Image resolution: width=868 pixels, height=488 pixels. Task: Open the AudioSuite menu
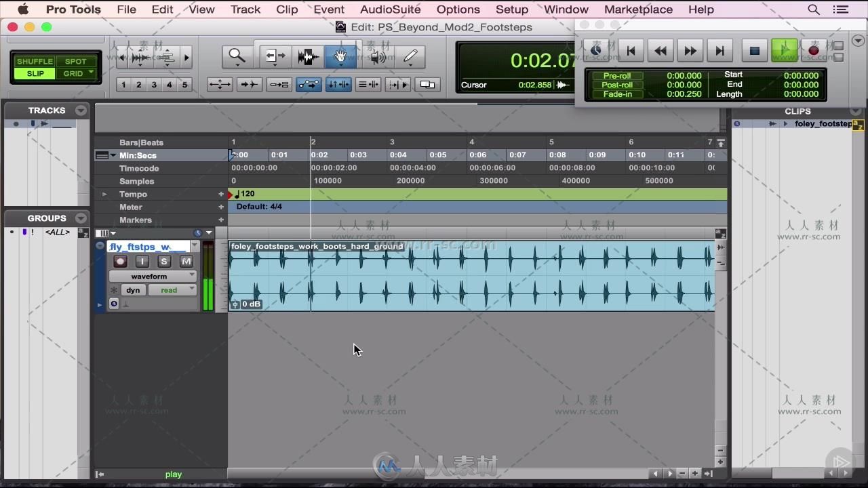[391, 9]
